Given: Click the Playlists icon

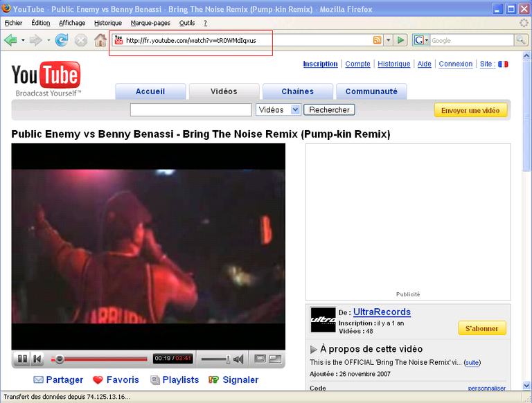Looking at the screenshot, I should click(155, 380).
